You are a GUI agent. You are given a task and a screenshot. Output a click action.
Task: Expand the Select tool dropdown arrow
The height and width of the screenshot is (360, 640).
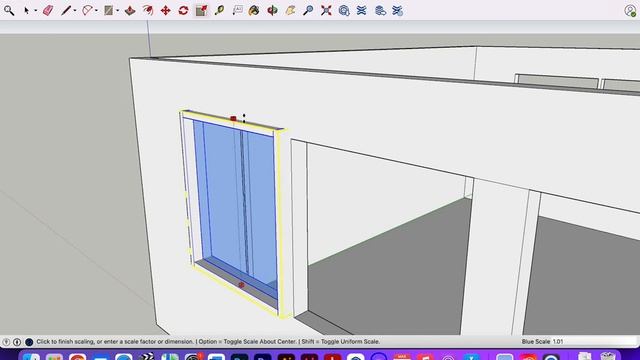point(36,11)
